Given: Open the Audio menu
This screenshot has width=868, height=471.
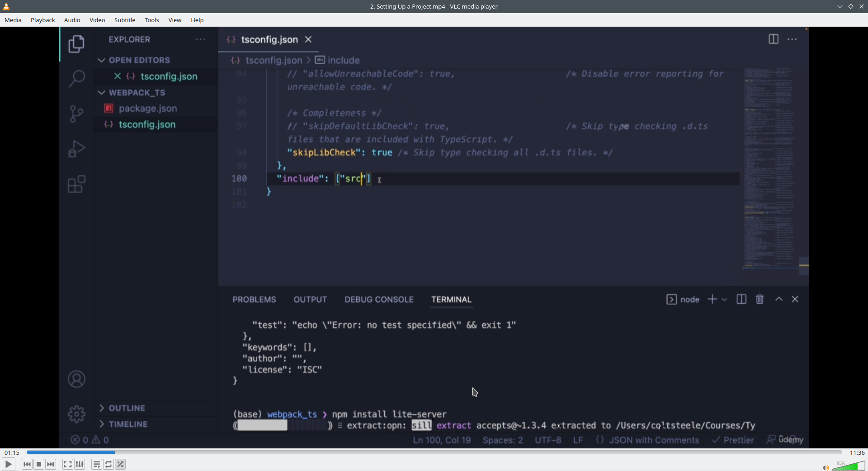Looking at the screenshot, I should click(72, 20).
